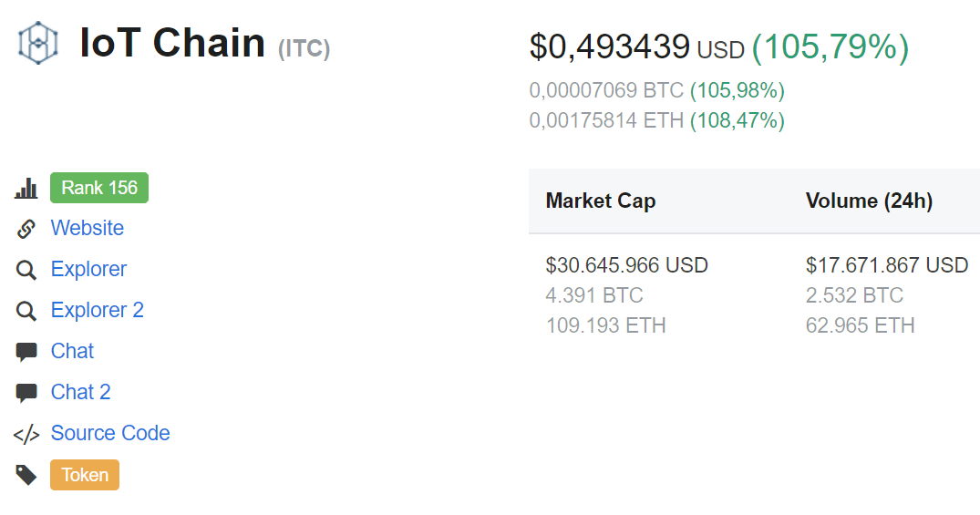Click the bar chart rank icon
This screenshot has height=515, width=980.
click(x=26, y=189)
